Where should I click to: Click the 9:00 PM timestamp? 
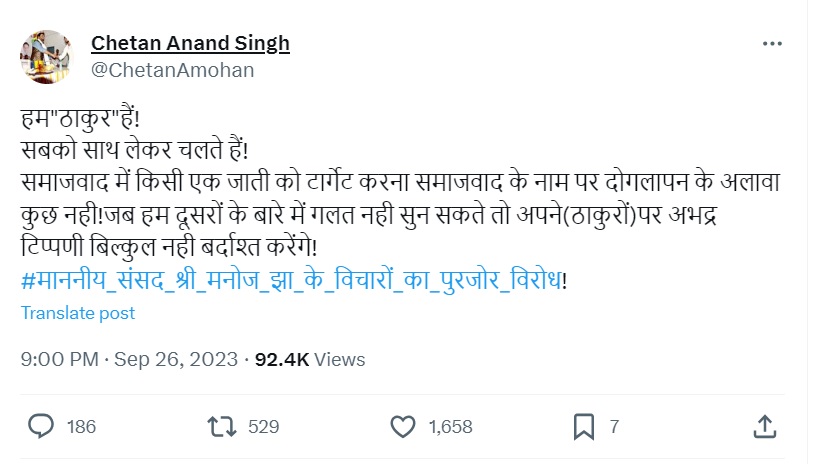[x=59, y=359]
